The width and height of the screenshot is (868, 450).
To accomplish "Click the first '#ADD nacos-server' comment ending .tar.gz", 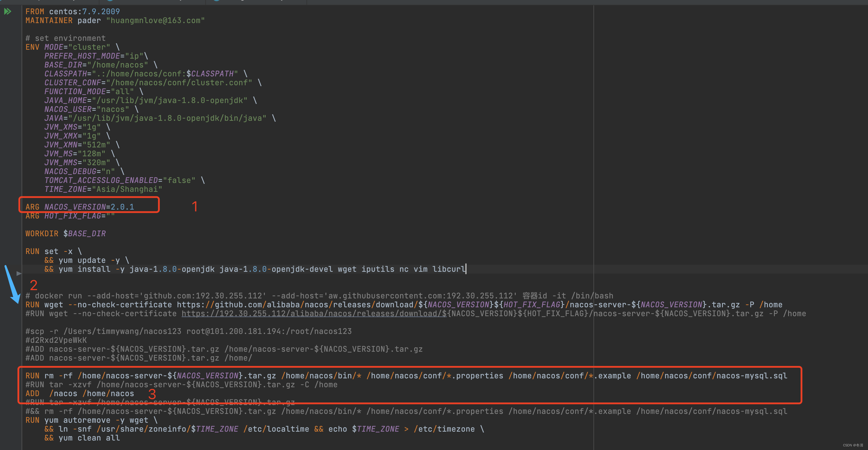I will tap(224, 349).
